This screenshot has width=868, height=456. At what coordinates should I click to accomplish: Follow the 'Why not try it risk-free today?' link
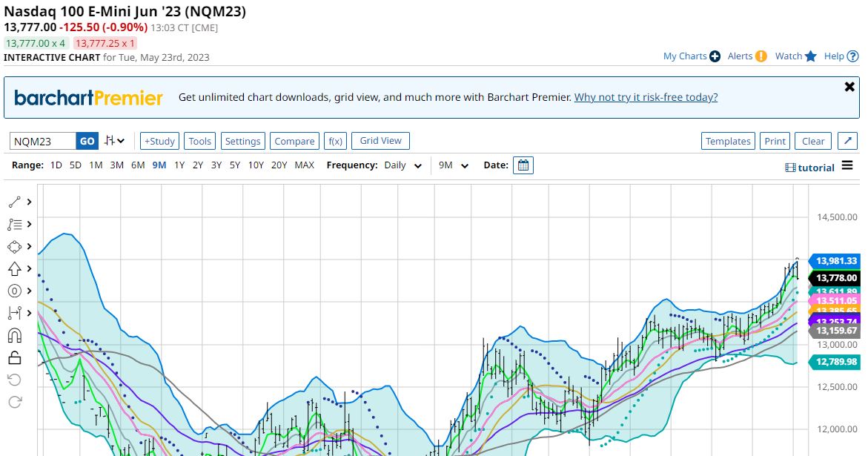[646, 97]
